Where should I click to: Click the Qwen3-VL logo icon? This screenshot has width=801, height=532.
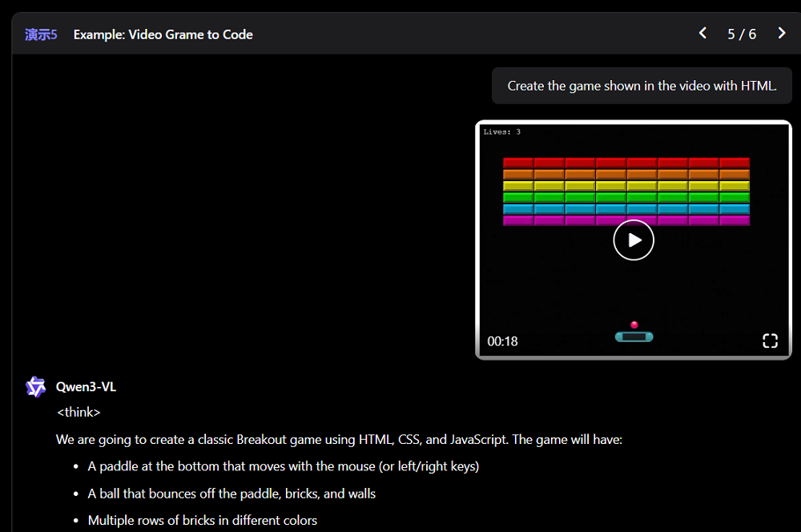click(36, 387)
